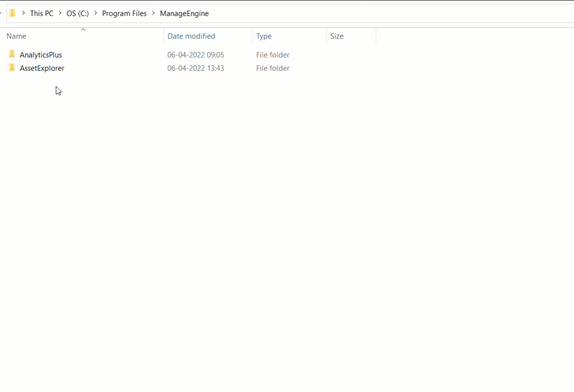The width and height of the screenshot is (574, 392).
Task: Click the date 06-04-2022 09:05
Action: (x=196, y=55)
